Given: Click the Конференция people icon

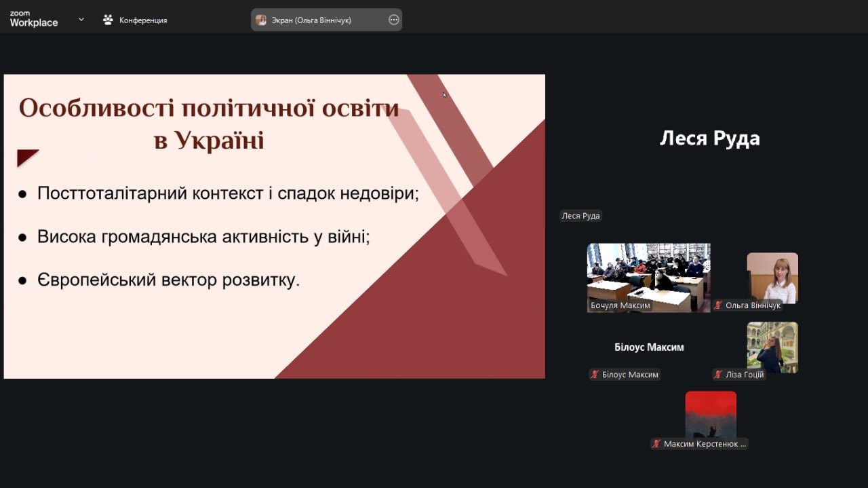Looking at the screenshot, I should pyautogui.click(x=108, y=20).
